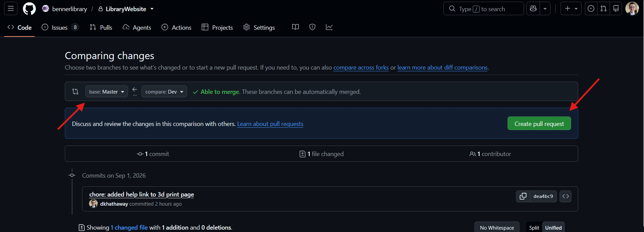This screenshot has height=232, width=644.
Task: Open 'learn more about diff comparisons' link
Action: [x=442, y=68]
